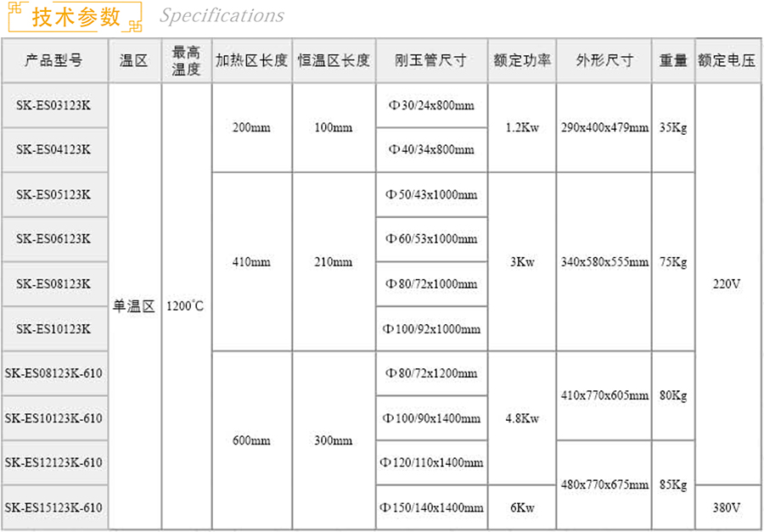Select the SK-ES03123K model cell
Viewport: 764px width, 532px height.
coord(54,105)
